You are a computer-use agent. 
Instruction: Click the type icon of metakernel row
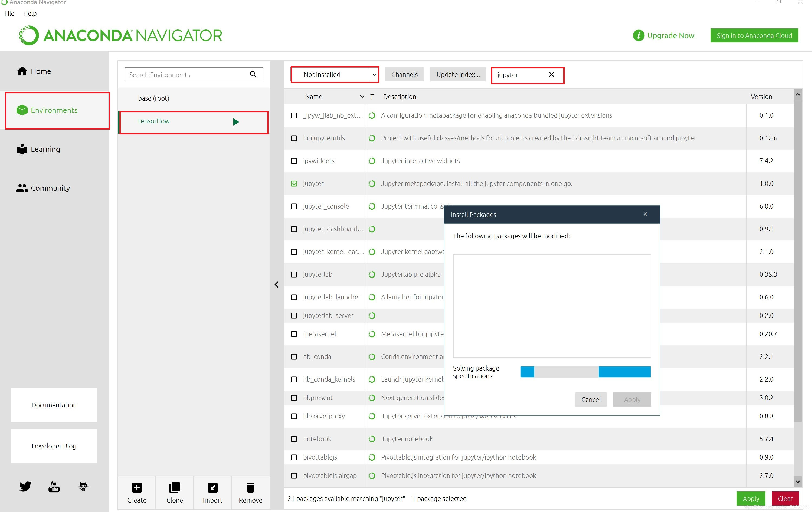pyautogui.click(x=372, y=334)
